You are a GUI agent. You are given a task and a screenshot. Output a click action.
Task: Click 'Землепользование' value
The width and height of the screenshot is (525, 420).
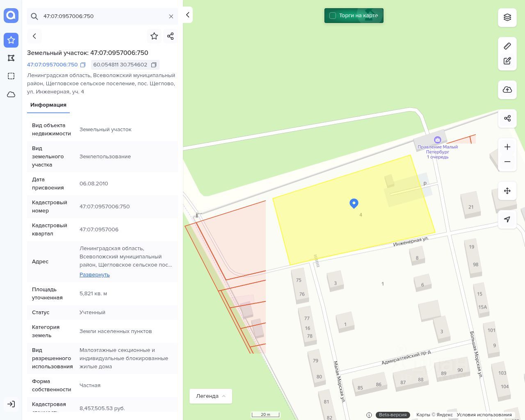click(105, 157)
